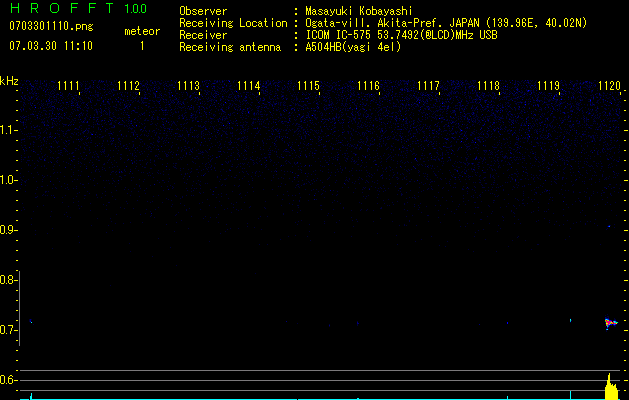The width and height of the screenshot is (629, 400).
Task: Click the Observer field label
Action: (203, 11)
